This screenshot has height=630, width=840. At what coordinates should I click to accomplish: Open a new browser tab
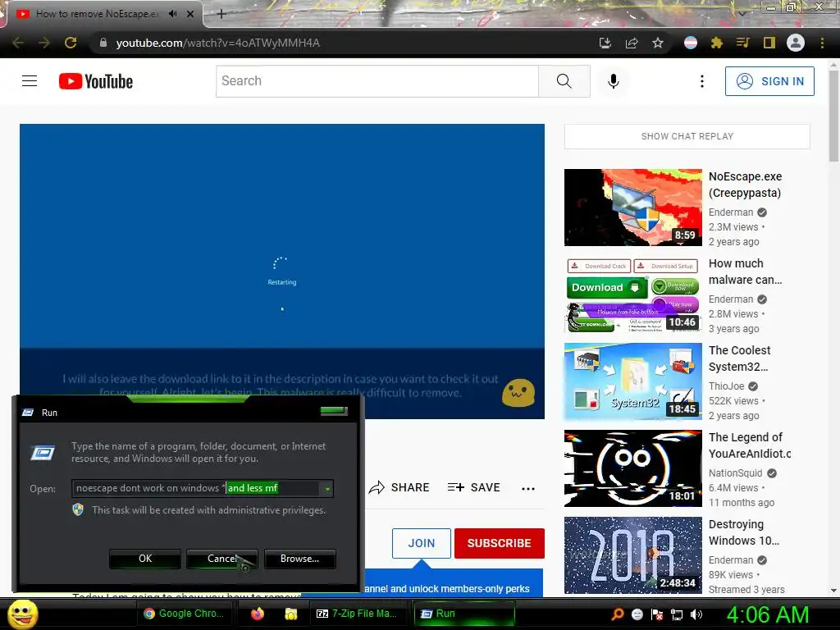pos(221,14)
